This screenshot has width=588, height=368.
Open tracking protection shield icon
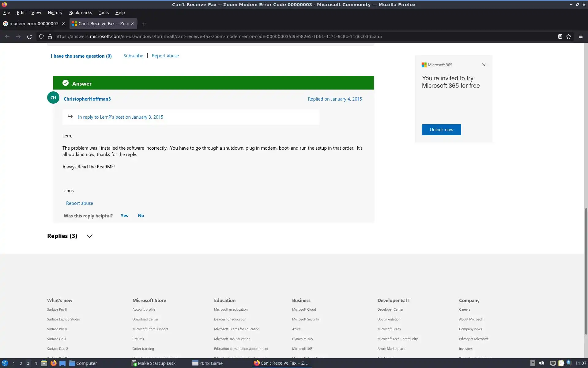click(41, 36)
